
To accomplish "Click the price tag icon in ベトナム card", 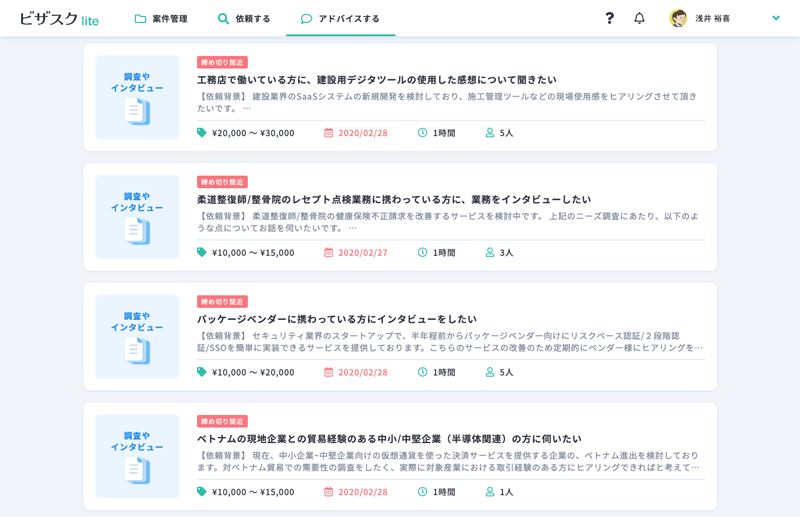I will pos(202,491).
